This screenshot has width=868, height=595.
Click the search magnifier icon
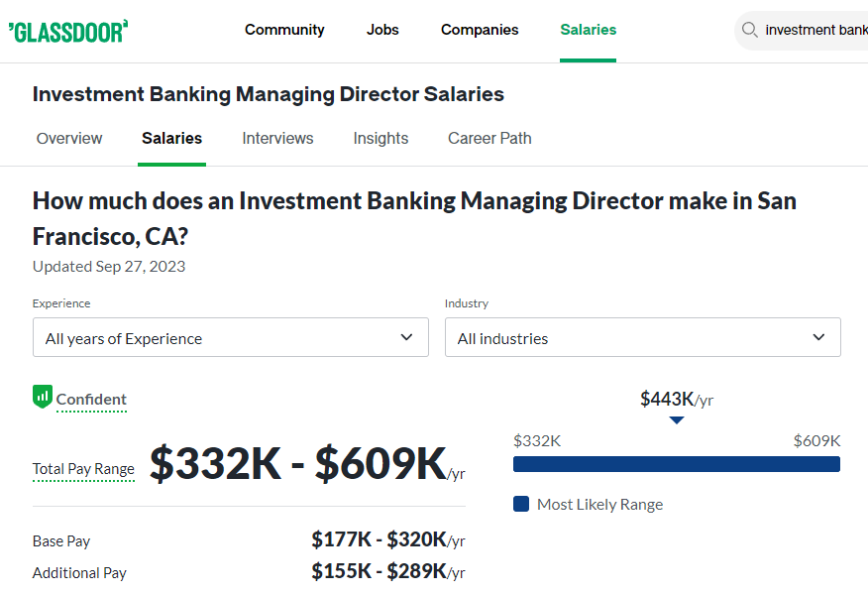point(749,30)
